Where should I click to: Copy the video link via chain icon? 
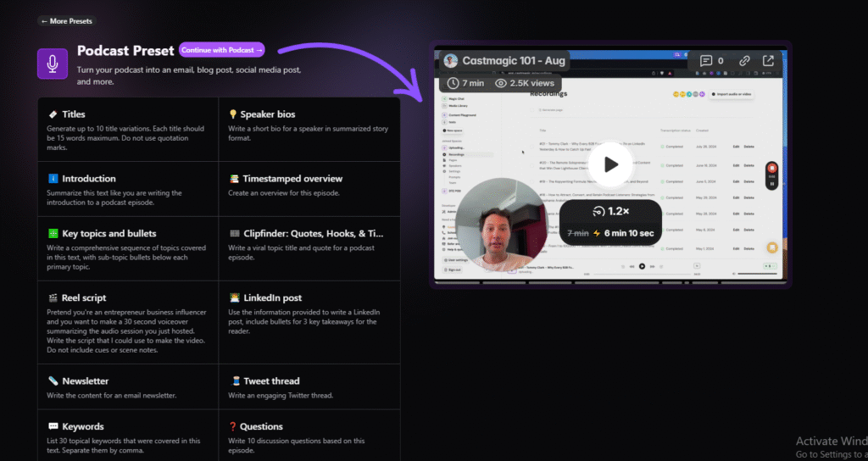pos(744,61)
